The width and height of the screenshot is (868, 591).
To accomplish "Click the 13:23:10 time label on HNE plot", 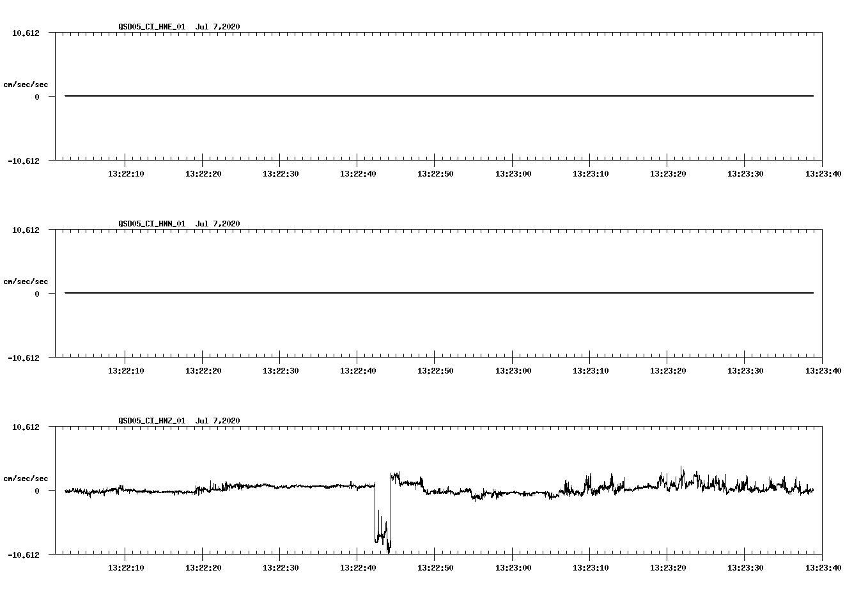I will pyautogui.click(x=591, y=174).
